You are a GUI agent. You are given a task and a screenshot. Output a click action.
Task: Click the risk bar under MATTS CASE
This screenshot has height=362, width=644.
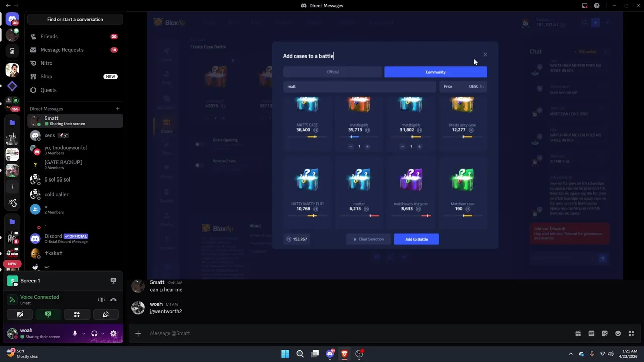coord(307,137)
